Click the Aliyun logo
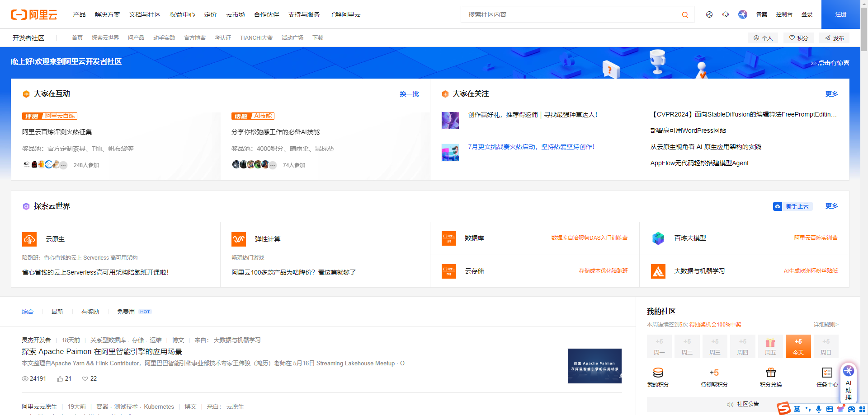 pos(34,14)
